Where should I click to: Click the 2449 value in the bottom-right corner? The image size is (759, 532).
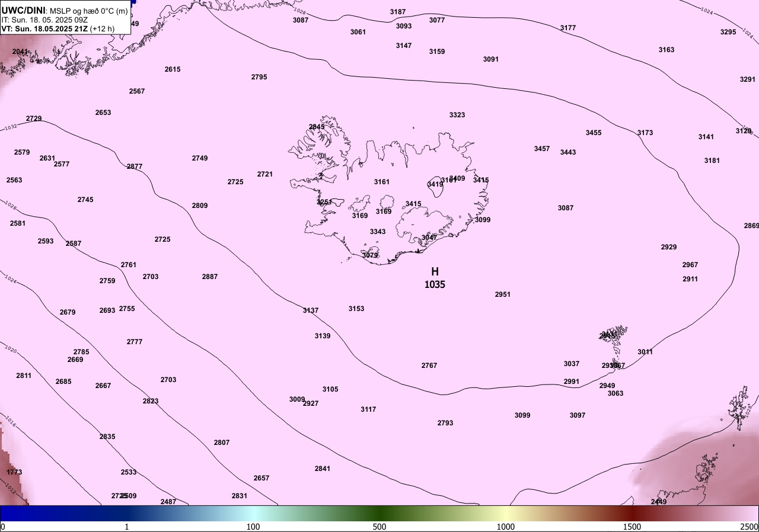tap(659, 502)
